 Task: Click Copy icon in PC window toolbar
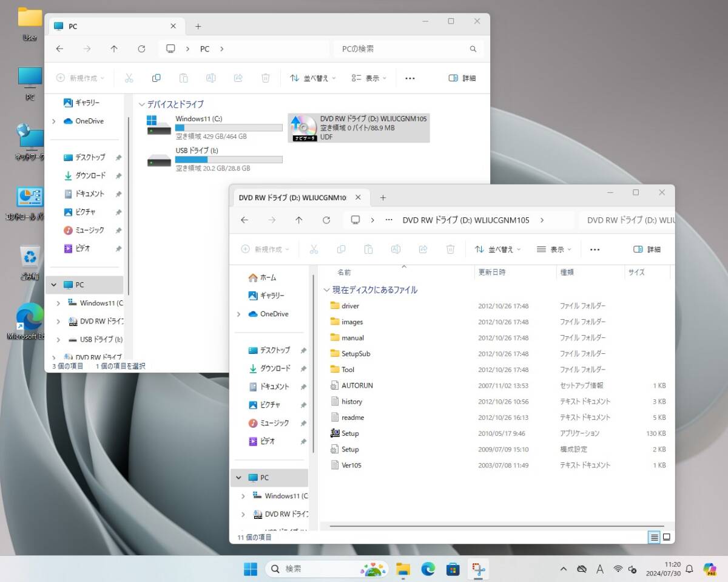pos(156,78)
